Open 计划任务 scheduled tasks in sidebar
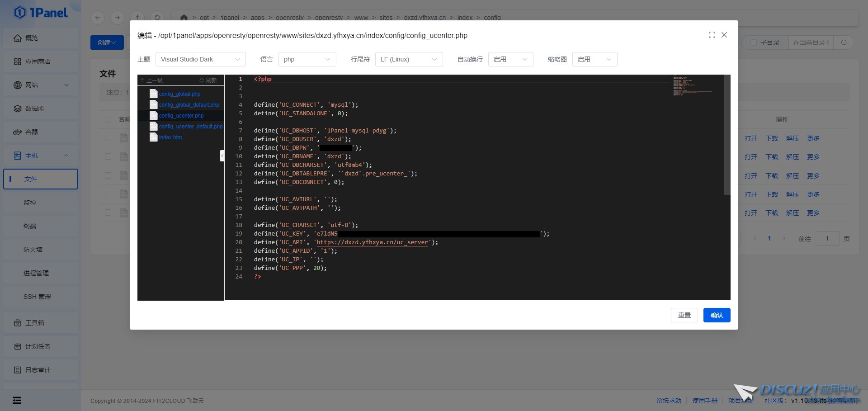 click(x=41, y=346)
